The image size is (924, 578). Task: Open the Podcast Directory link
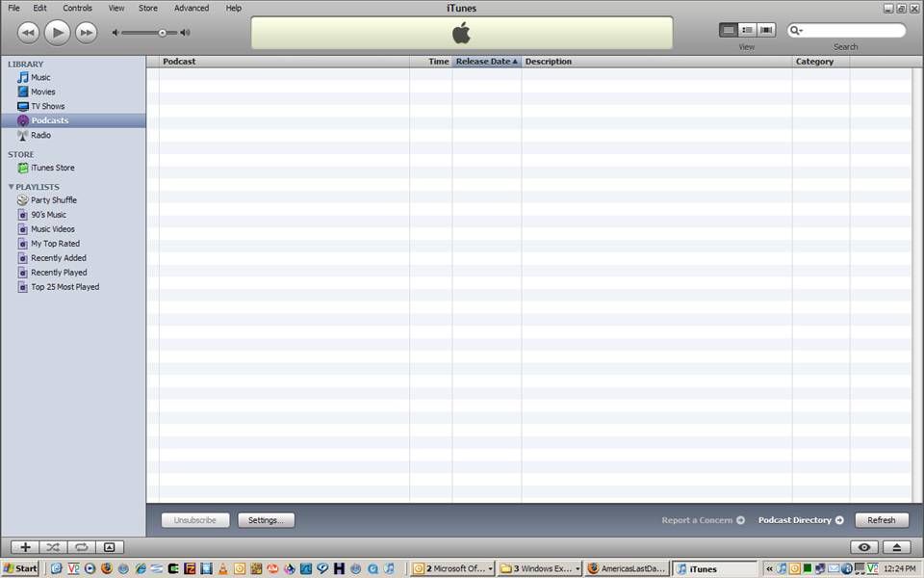click(801, 520)
